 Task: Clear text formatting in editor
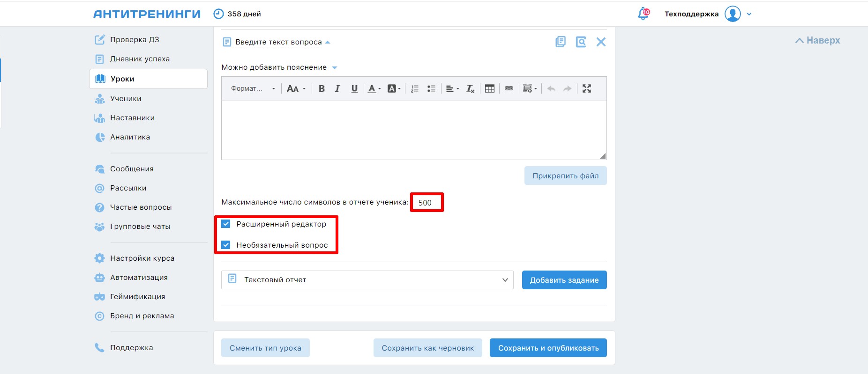tap(470, 88)
